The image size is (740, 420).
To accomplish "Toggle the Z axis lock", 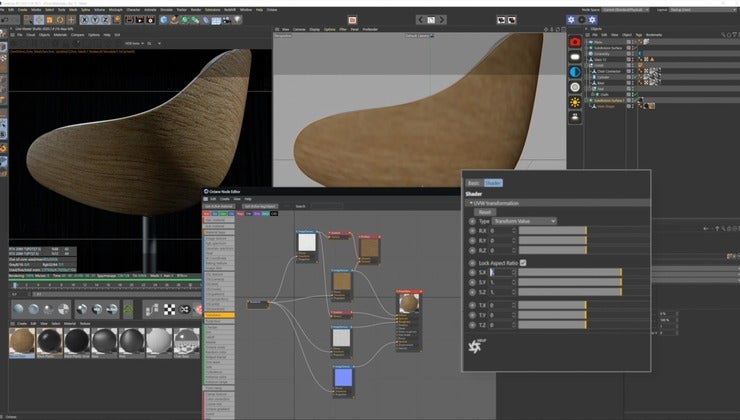I will tap(106, 20).
